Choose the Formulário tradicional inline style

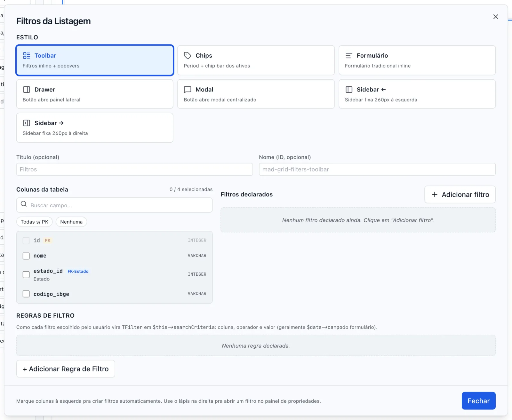pyautogui.click(x=417, y=60)
